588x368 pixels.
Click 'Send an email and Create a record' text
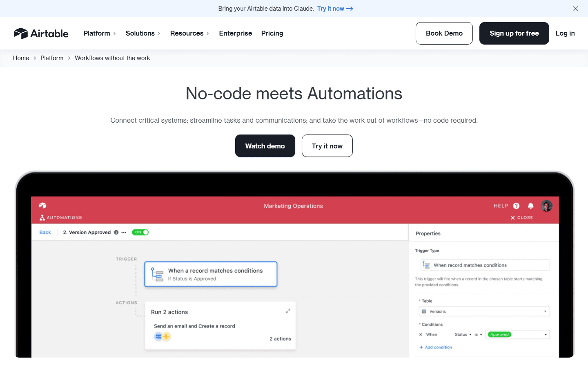coord(194,326)
